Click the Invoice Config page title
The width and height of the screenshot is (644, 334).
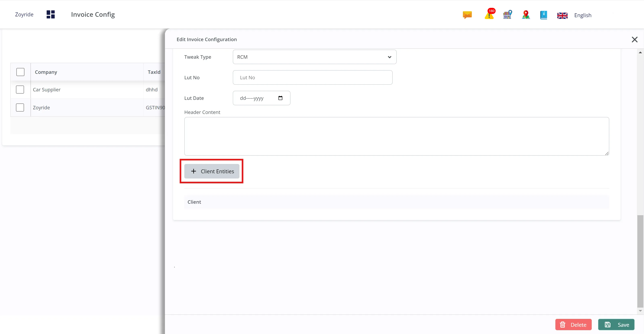93,15
